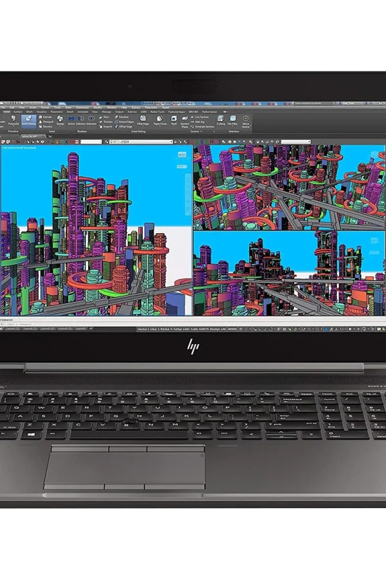
Task: Select the Section Plane tool
Action: (x=185, y=122)
